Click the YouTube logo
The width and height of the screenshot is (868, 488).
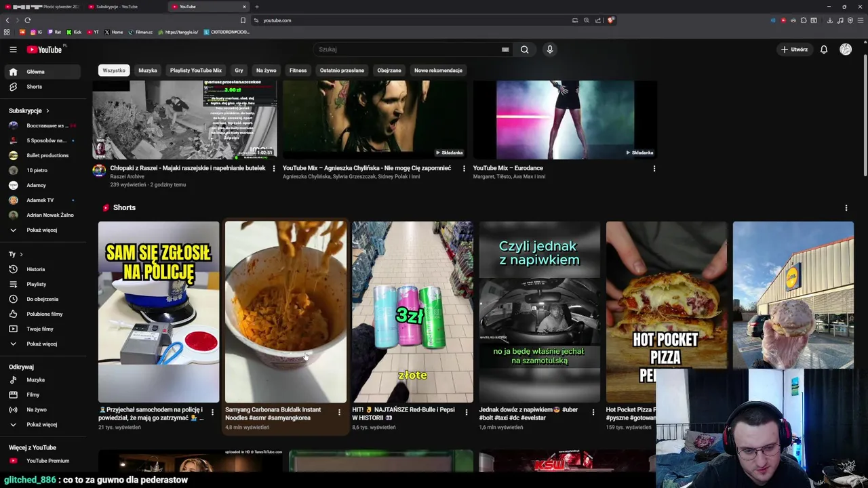coord(44,49)
